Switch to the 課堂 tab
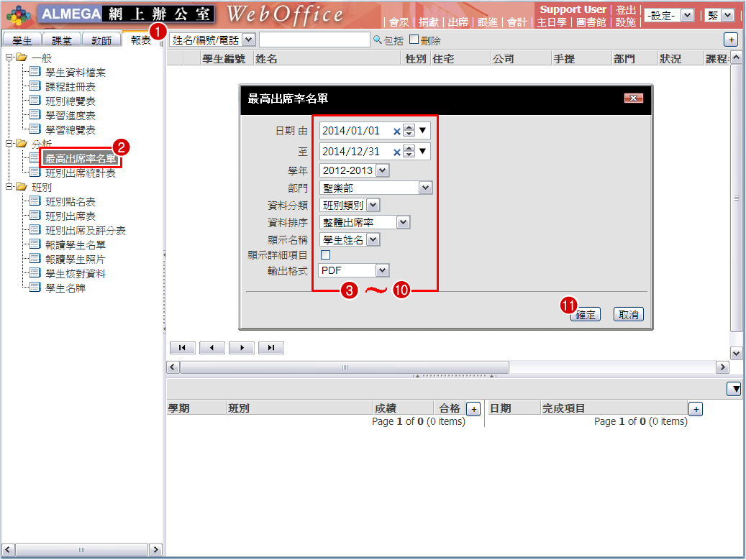 (61, 41)
